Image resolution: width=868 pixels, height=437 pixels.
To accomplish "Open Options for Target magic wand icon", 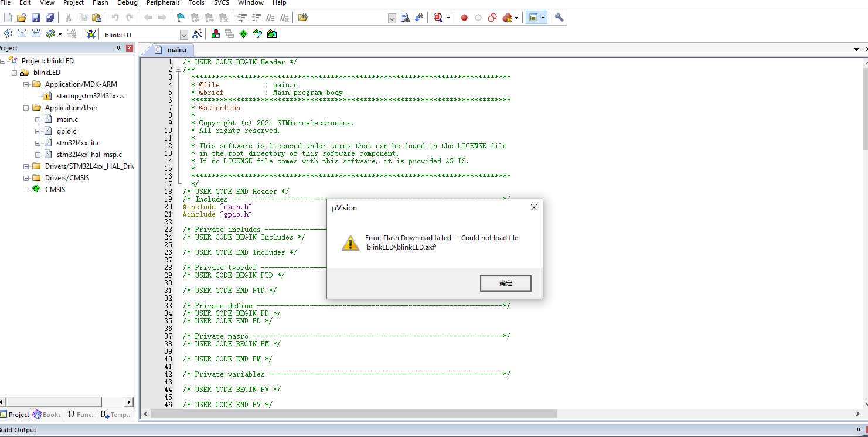I will coord(198,35).
